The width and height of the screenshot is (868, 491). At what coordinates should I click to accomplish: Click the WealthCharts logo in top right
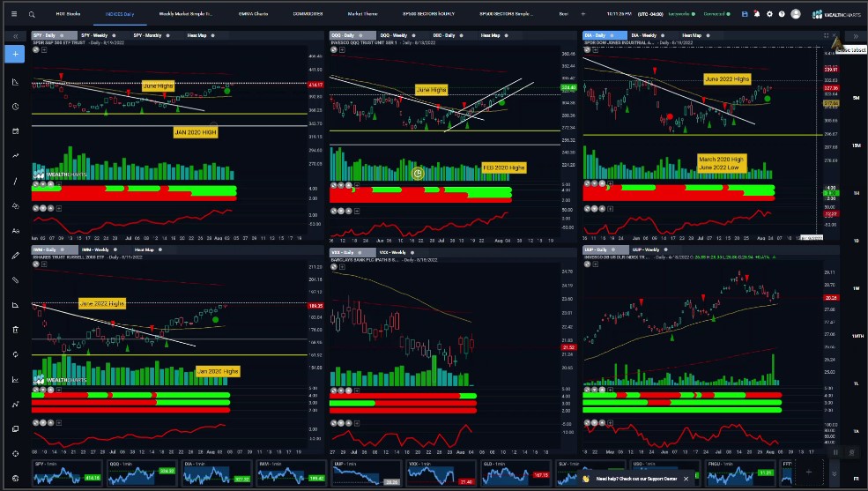836,14
